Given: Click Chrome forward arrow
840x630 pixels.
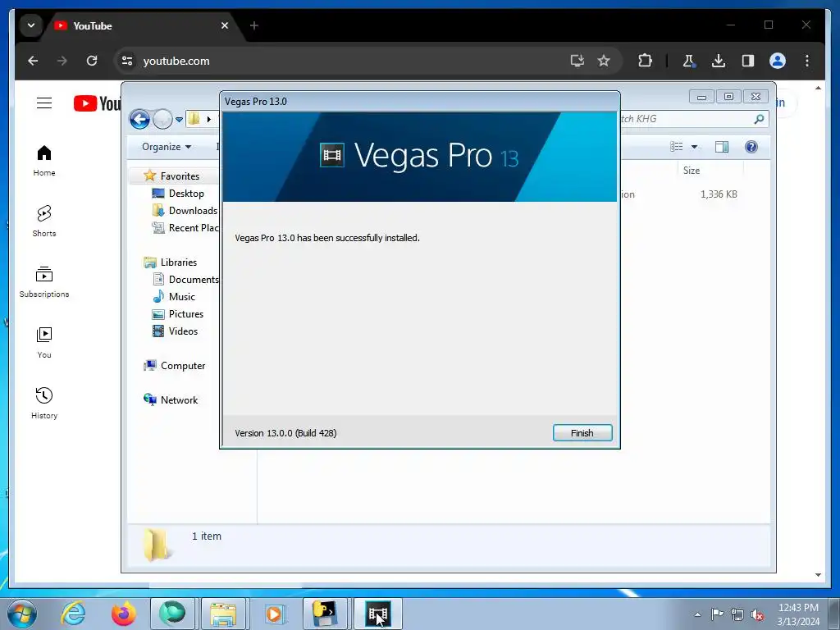Looking at the screenshot, I should [62, 61].
